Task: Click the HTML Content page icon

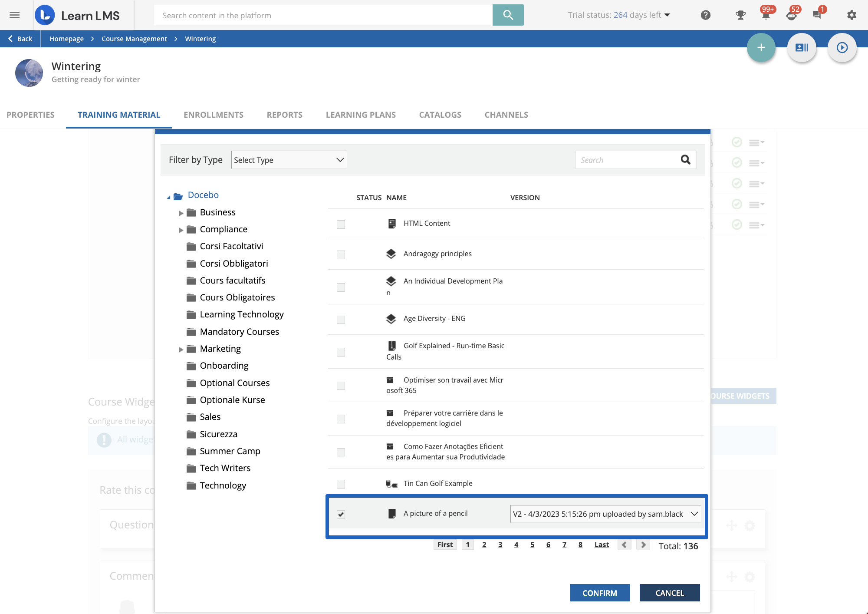Action: click(x=392, y=223)
